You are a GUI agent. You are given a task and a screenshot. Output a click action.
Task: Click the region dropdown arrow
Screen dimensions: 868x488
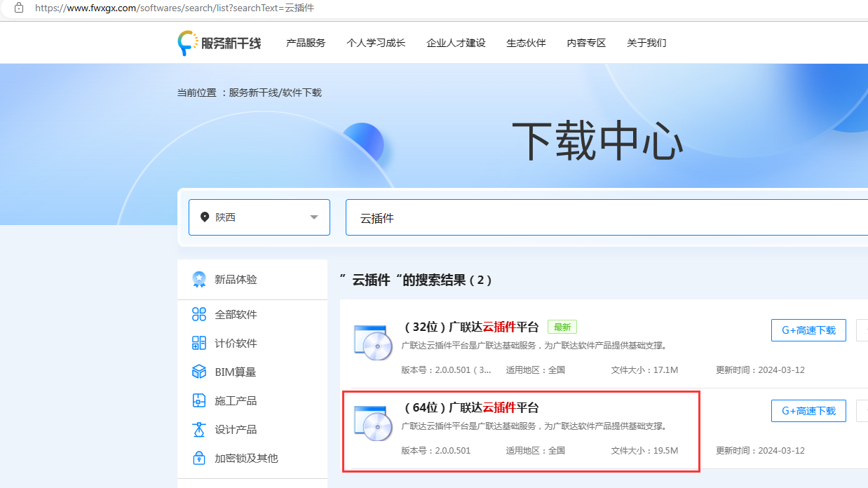[x=314, y=217]
